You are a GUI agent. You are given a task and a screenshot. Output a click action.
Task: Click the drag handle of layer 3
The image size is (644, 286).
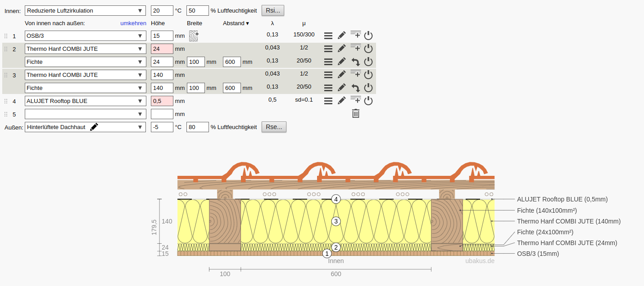coord(6,75)
